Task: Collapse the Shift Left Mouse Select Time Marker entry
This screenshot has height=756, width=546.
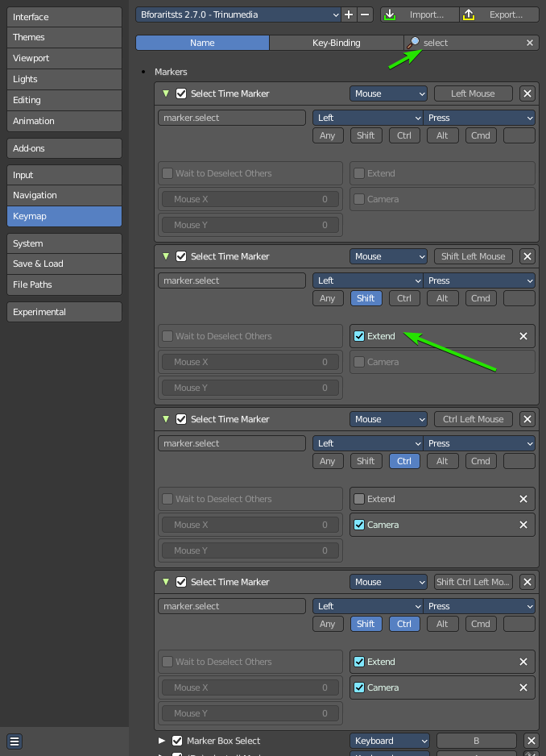Action: [166, 256]
